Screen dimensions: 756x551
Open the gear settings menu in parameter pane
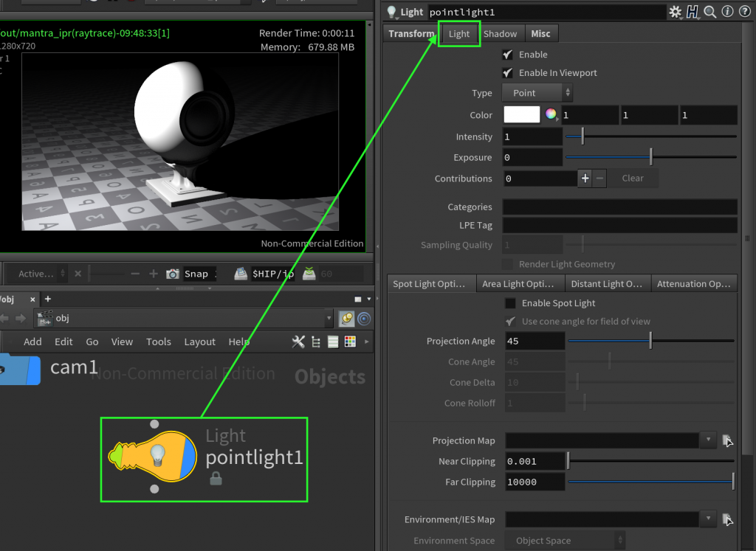[x=674, y=12]
